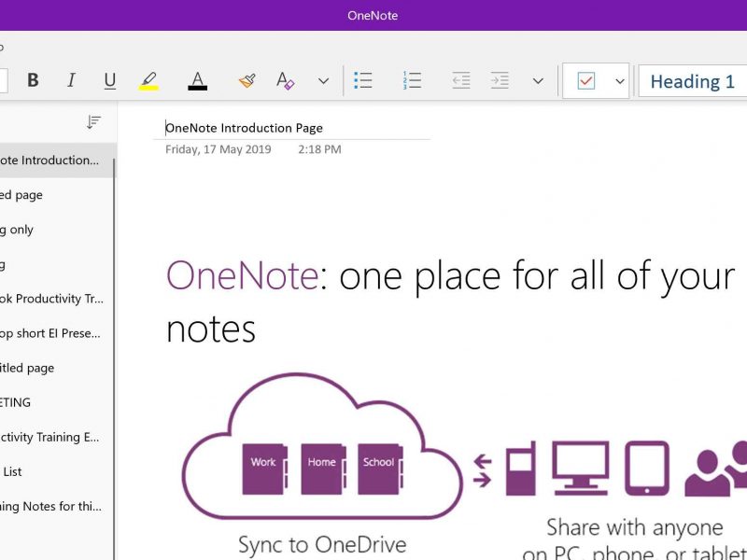Viewport: 747px width, 560px height.
Task: Decrease the paragraph indent
Action: pos(461,80)
